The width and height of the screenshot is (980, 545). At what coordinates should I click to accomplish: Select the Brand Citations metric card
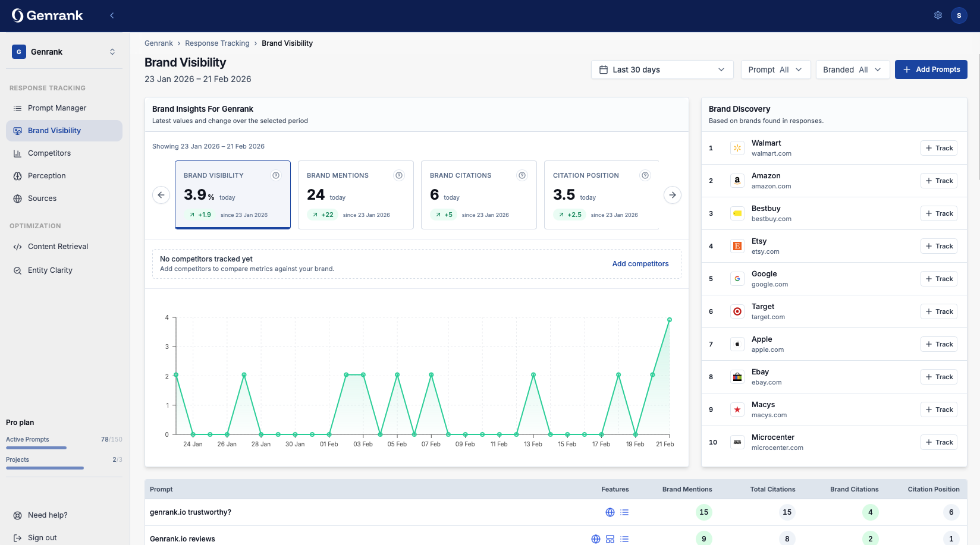[479, 195]
